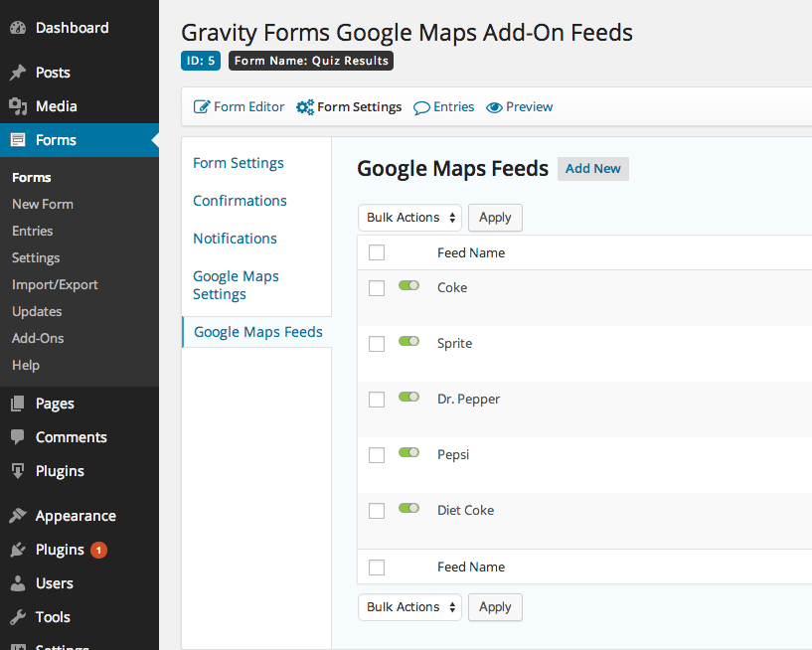Open the Bulk Actions dropdown above the feed table

409,218
